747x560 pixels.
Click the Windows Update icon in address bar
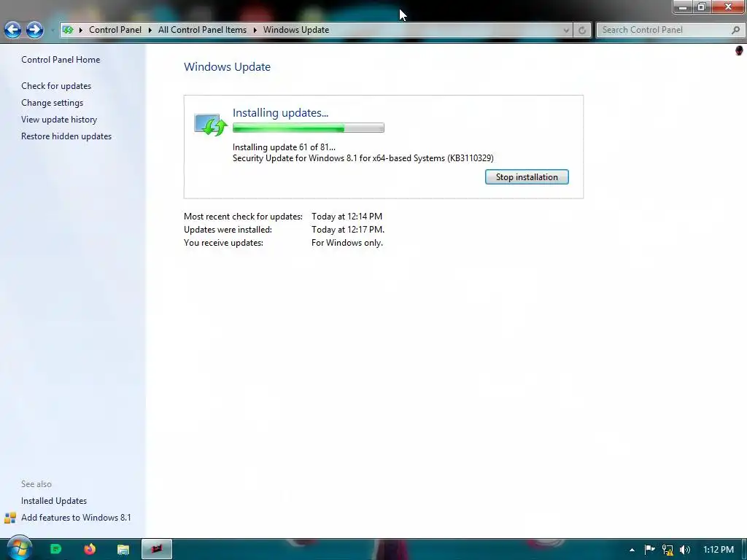tap(68, 30)
